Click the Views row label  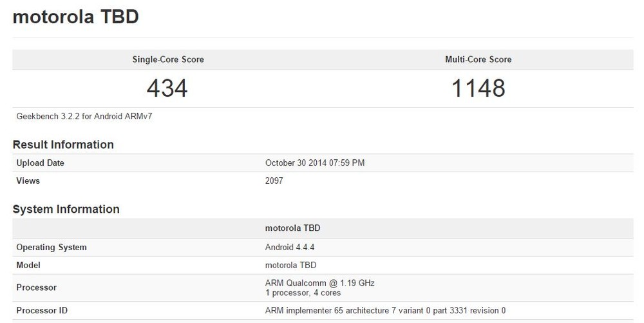point(28,181)
